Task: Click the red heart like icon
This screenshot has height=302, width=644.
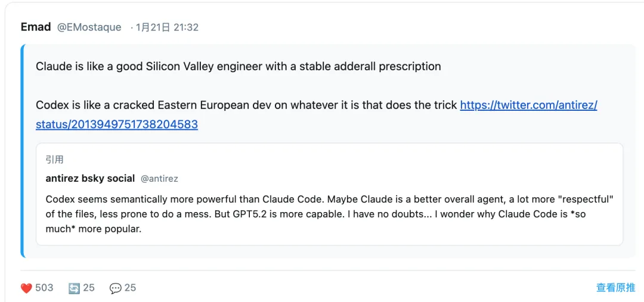Action: [x=26, y=288]
